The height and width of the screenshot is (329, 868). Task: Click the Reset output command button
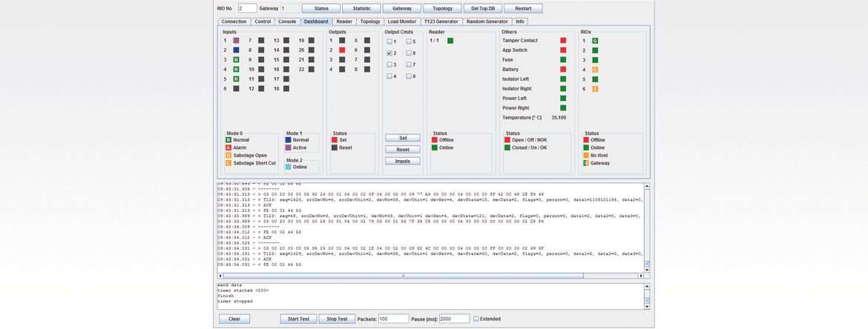click(402, 149)
